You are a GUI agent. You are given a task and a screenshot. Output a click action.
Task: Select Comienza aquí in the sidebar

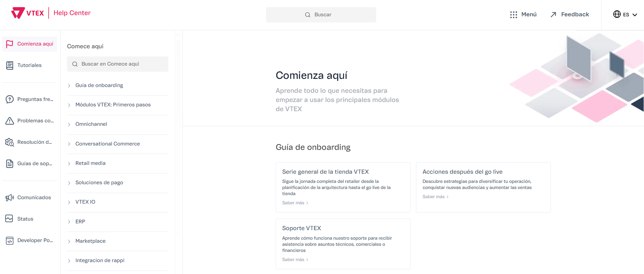pos(30,44)
